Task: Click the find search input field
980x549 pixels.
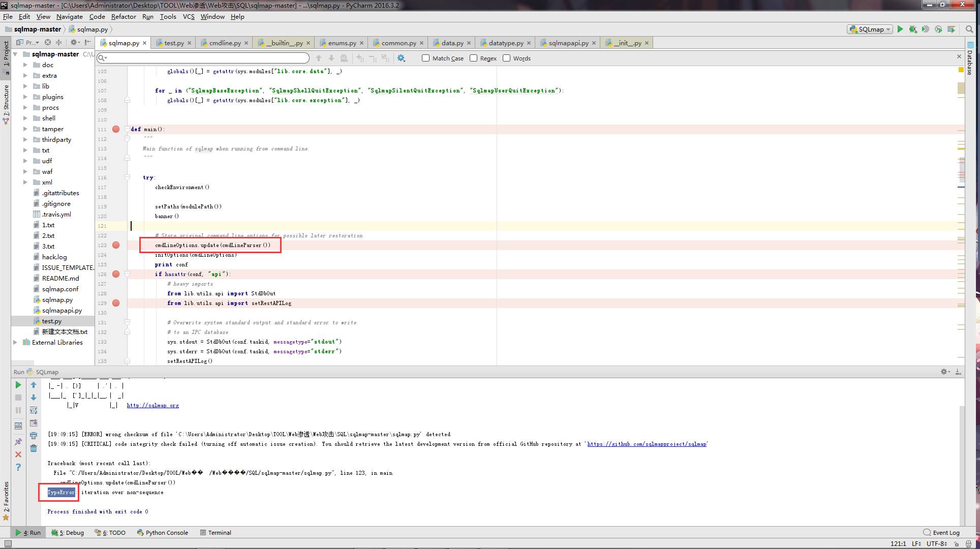Action: 203,58
